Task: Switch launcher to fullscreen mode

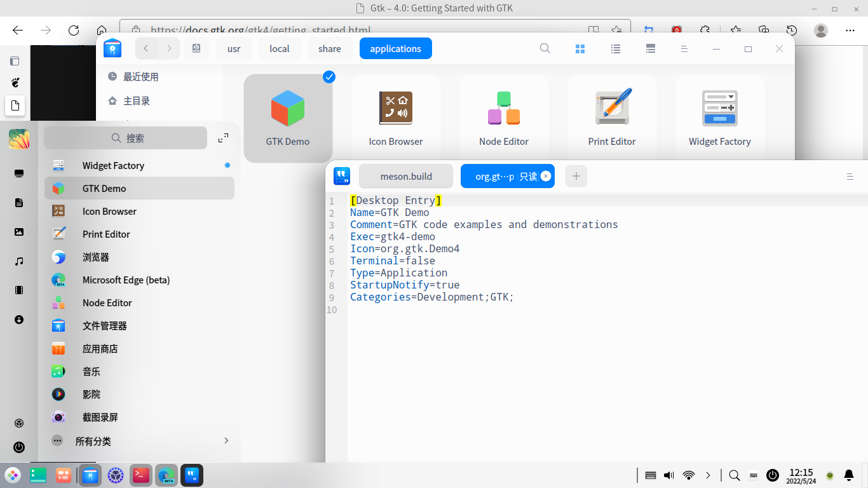Action: click(223, 138)
